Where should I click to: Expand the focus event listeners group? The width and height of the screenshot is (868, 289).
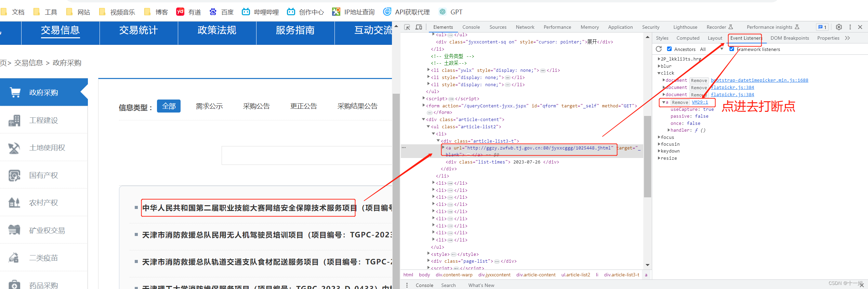pyautogui.click(x=659, y=137)
